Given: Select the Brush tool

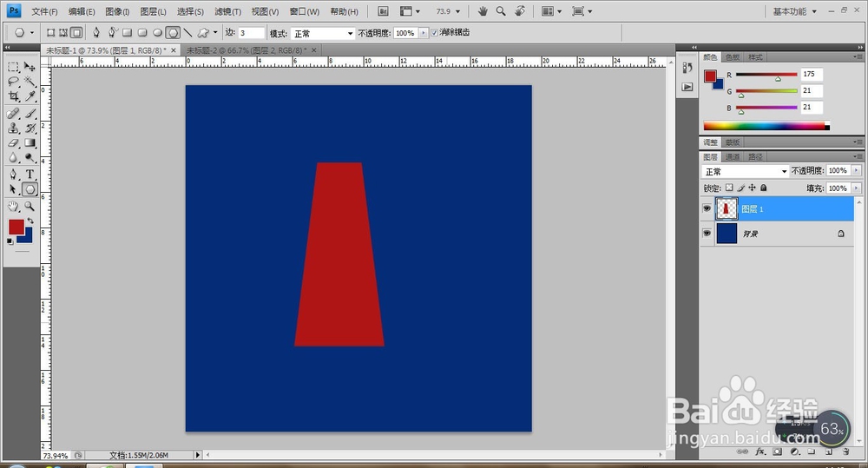Looking at the screenshot, I should pos(30,114).
